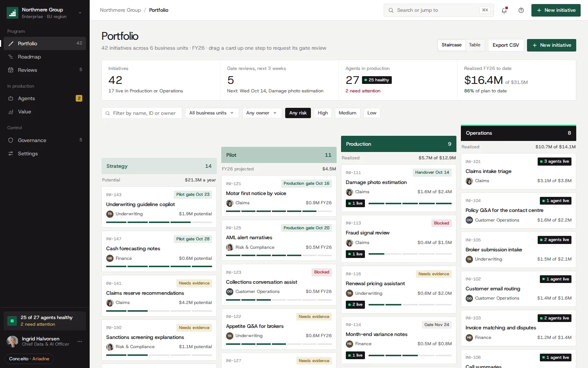This screenshot has width=588, height=368.
Task: Open the Roadmap page
Action: coord(45,57)
